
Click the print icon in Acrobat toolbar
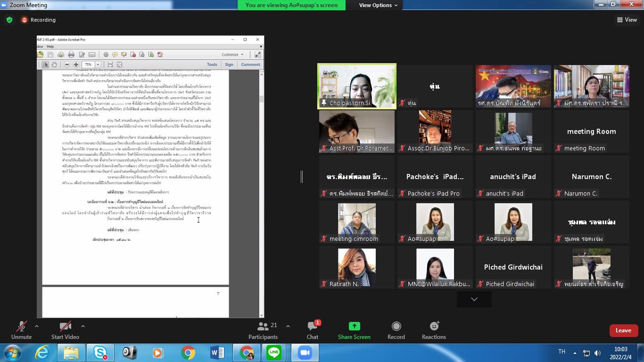pos(71,55)
